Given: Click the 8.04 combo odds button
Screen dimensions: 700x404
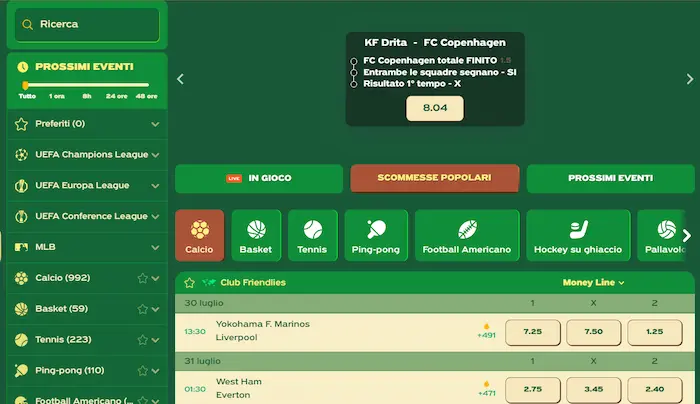Looking at the screenshot, I should click(x=435, y=108).
